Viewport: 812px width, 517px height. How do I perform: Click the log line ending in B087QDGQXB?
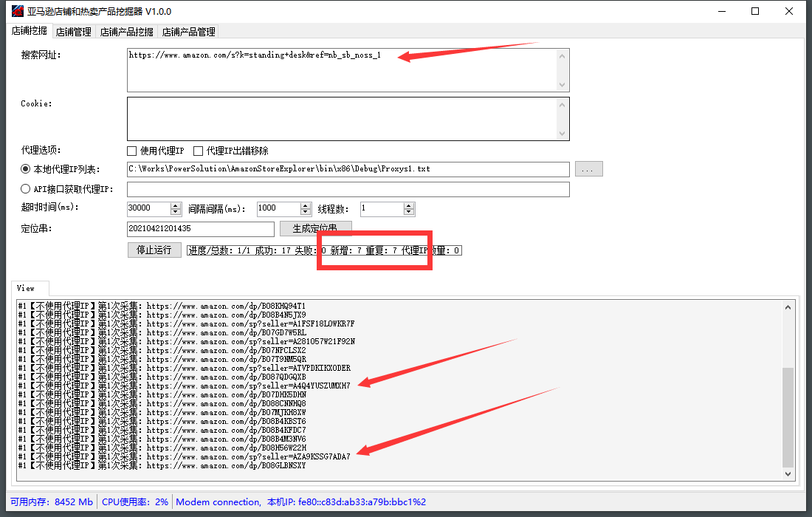(x=162, y=377)
